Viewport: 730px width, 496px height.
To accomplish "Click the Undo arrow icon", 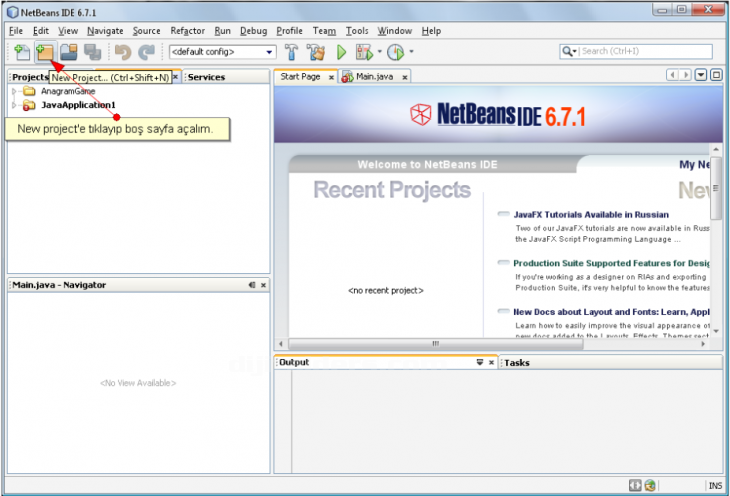I will coord(122,52).
